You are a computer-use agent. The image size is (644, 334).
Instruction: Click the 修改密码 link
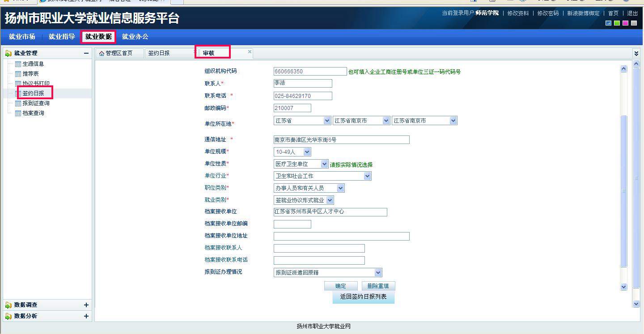548,13
